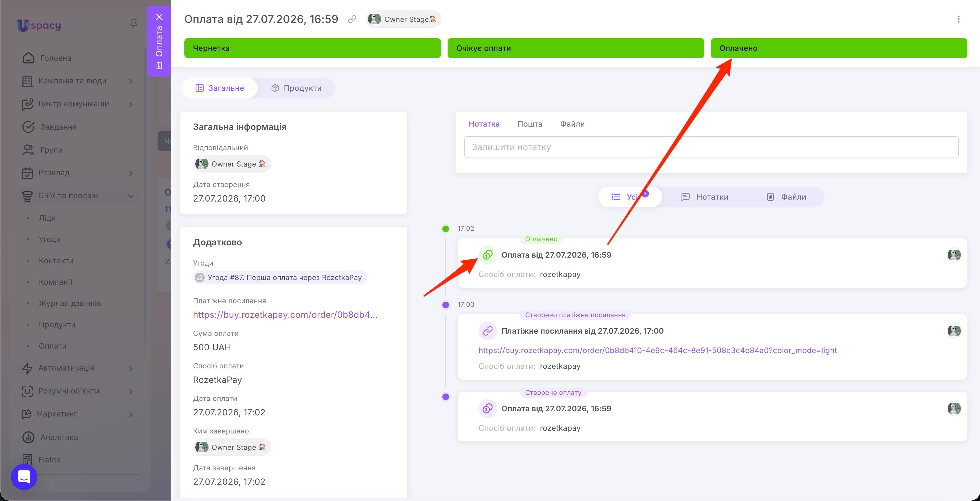Click the Uspacy logo

pyautogui.click(x=39, y=25)
